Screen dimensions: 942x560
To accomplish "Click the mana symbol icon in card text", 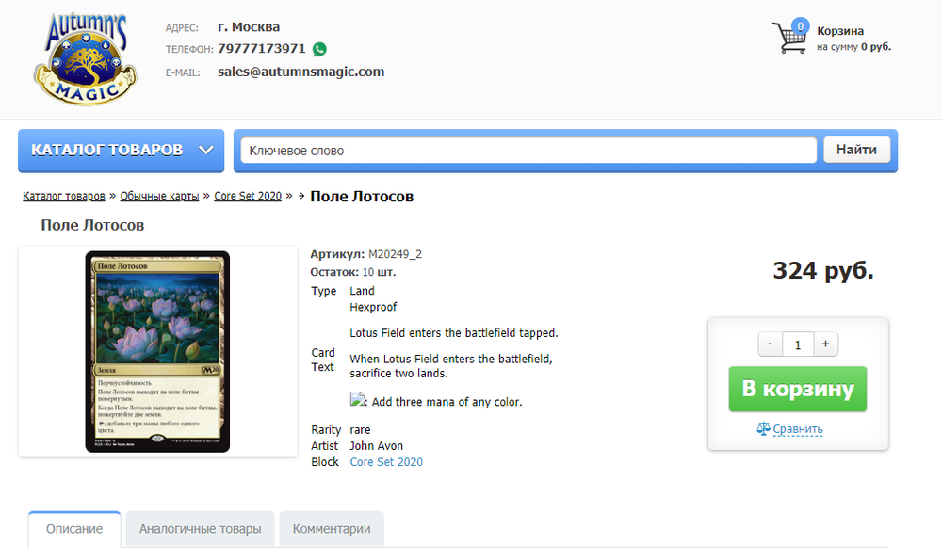I will pos(357,400).
